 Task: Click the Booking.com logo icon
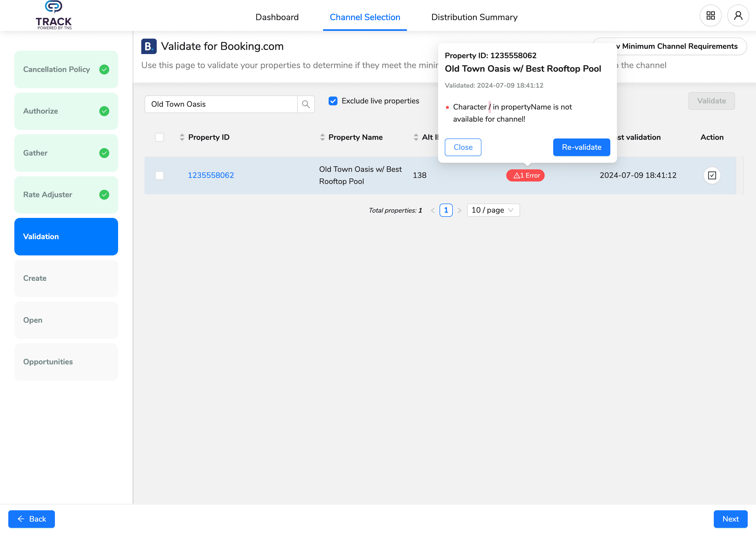[x=149, y=46]
